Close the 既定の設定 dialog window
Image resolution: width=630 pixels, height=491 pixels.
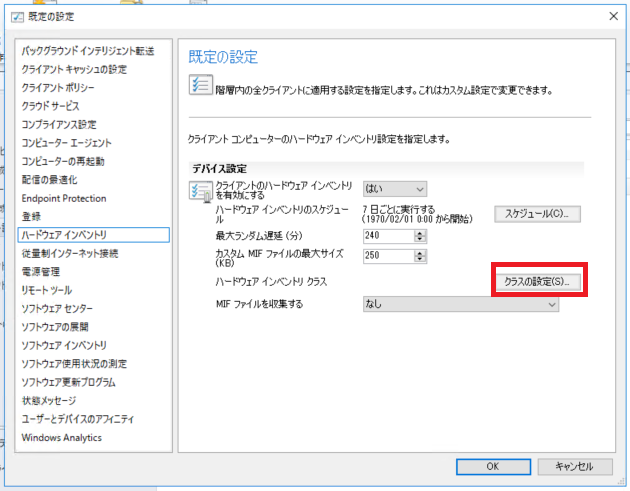(x=610, y=16)
